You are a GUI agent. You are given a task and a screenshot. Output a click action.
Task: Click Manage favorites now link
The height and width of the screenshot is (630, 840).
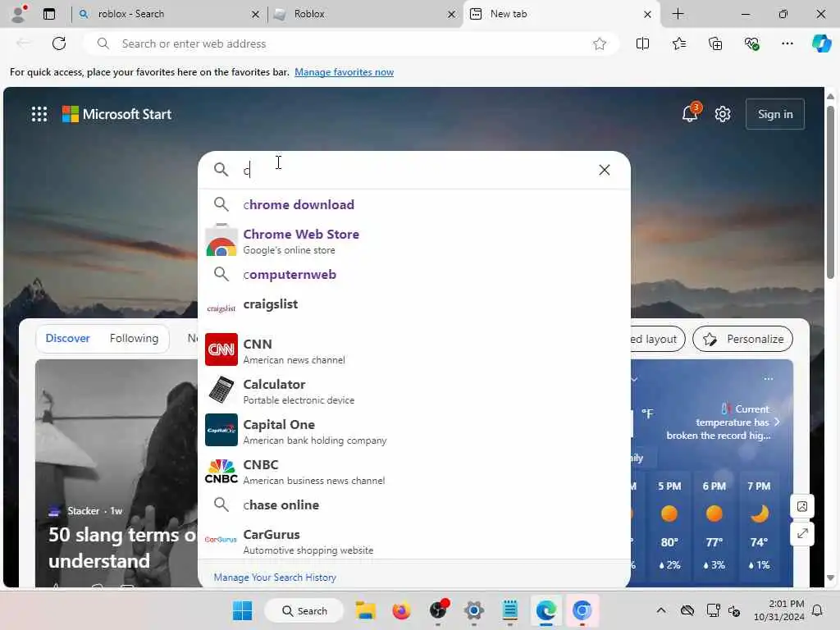pos(344,72)
